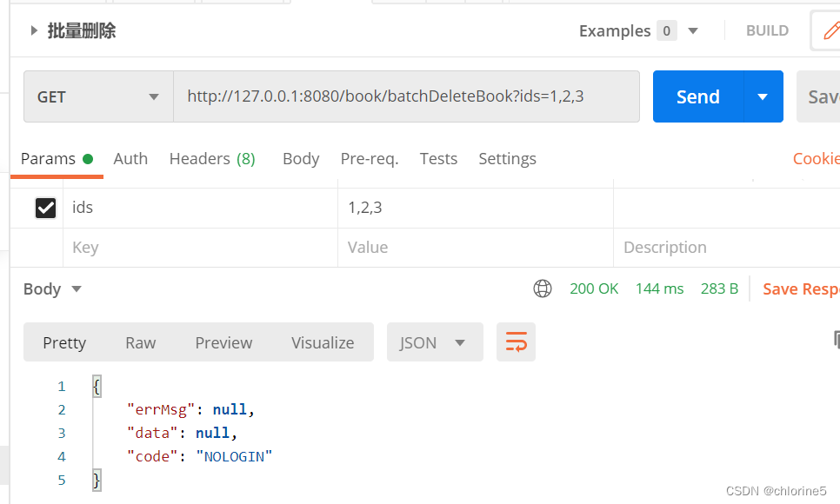Viewport: 840px width, 504px height.
Task: Open the JSON format dropdown
Action: tap(435, 342)
